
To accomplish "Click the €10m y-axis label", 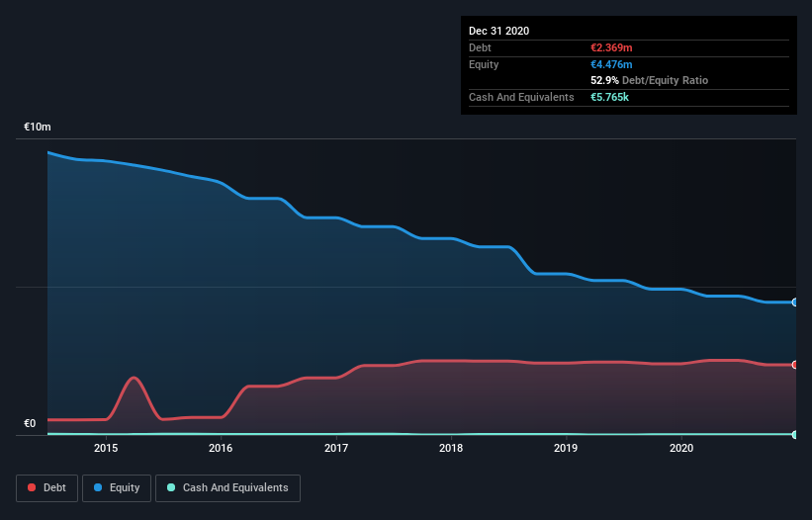I will [x=38, y=127].
